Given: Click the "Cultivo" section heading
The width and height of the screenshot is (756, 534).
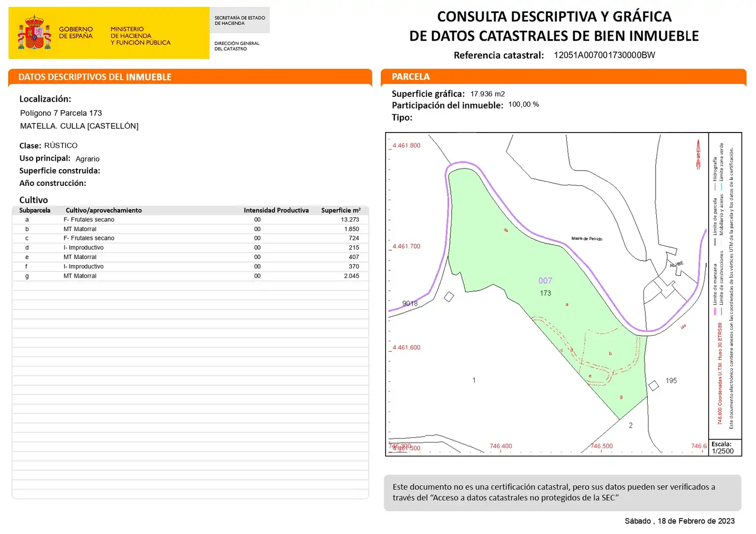Looking at the screenshot, I should 34,200.
